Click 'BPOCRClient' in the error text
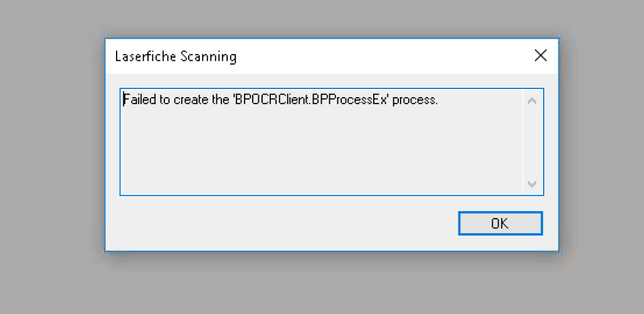The width and height of the screenshot is (644, 314). (x=277, y=100)
